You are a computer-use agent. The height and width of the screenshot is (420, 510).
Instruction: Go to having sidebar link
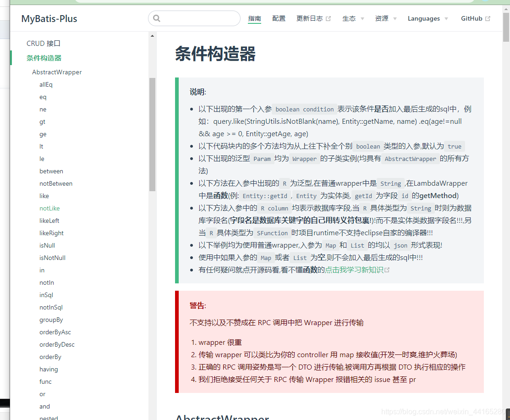49,369
